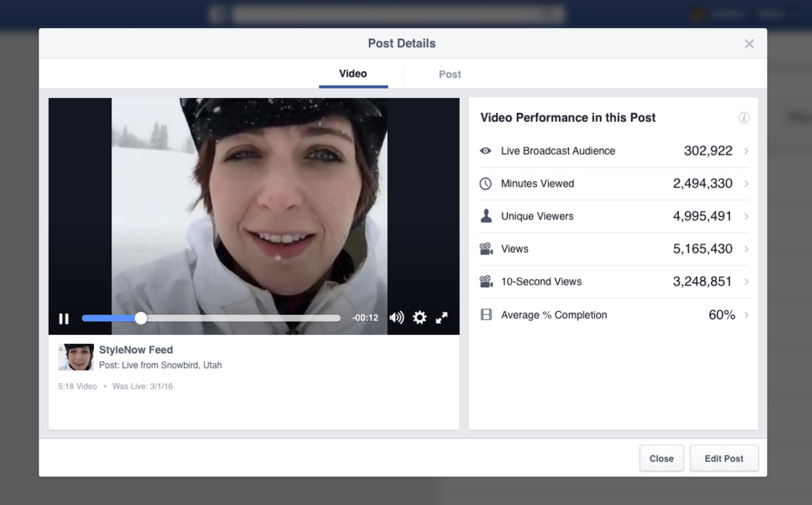Click the 60% average completion value
The width and height of the screenshot is (812, 505).
point(722,314)
